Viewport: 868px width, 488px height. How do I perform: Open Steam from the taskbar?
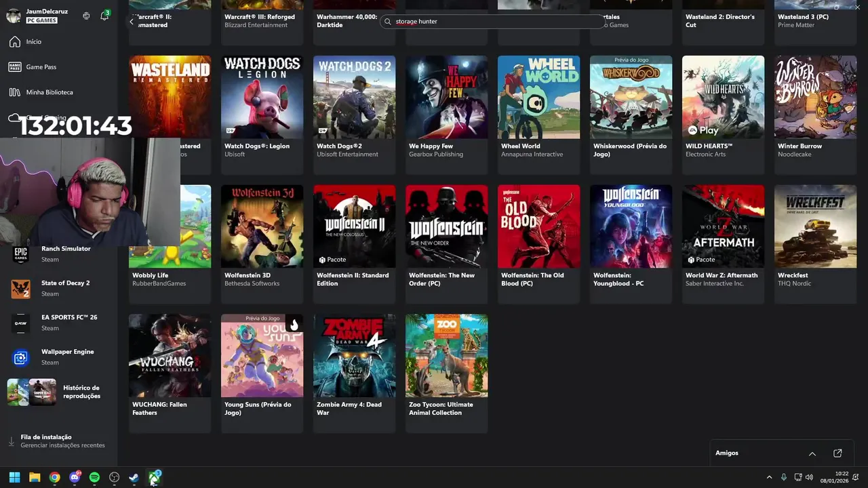[134, 477]
